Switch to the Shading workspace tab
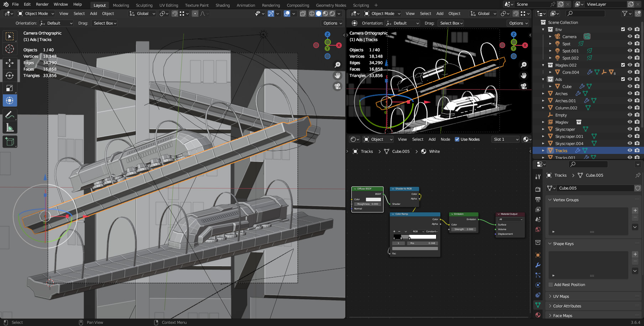Viewport: 644px width, 326px height. click(222, 5)
